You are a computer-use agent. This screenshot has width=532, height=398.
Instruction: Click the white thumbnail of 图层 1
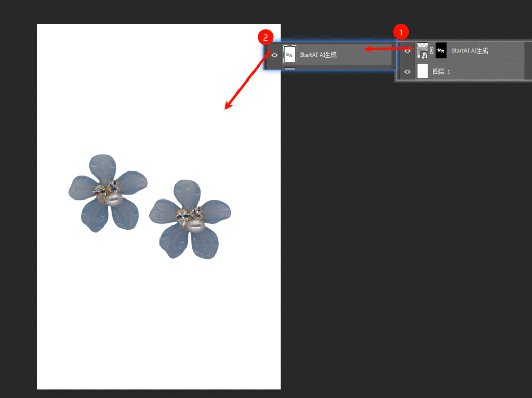(422, 71)
